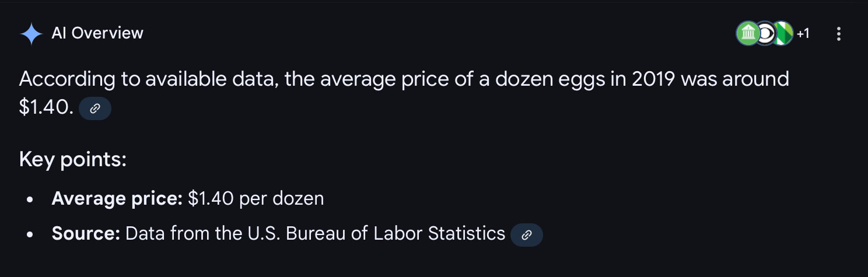Open the NerdWallet green N source icon
The width and height of the screenshot is (868, 277).
tap(783, 34)
